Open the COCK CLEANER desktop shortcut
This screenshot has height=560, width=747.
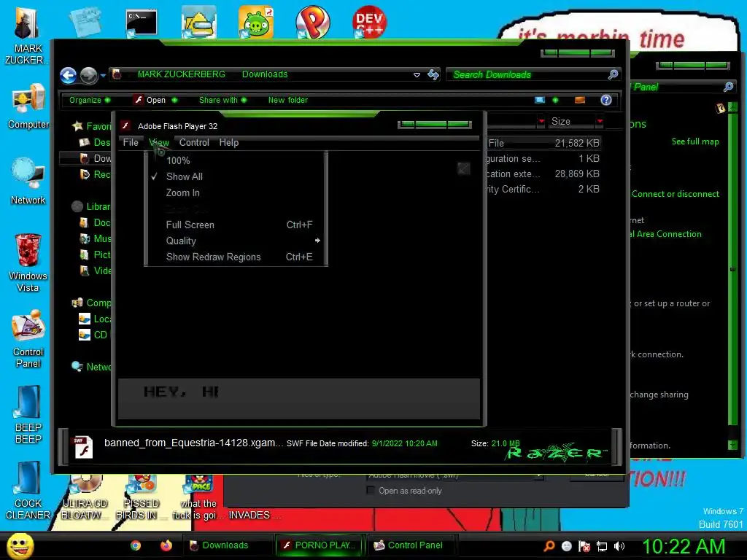click(x=28, y=491)
